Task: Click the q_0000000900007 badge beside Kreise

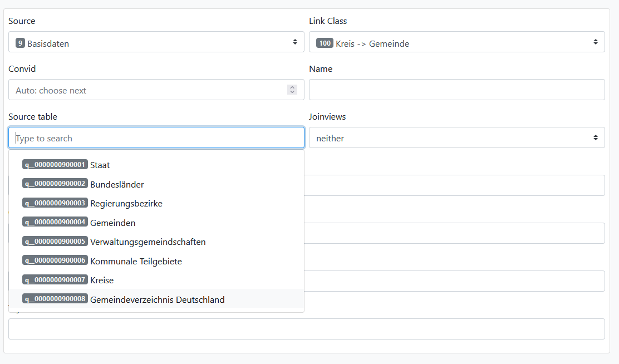Action: (x=55, y=280)
